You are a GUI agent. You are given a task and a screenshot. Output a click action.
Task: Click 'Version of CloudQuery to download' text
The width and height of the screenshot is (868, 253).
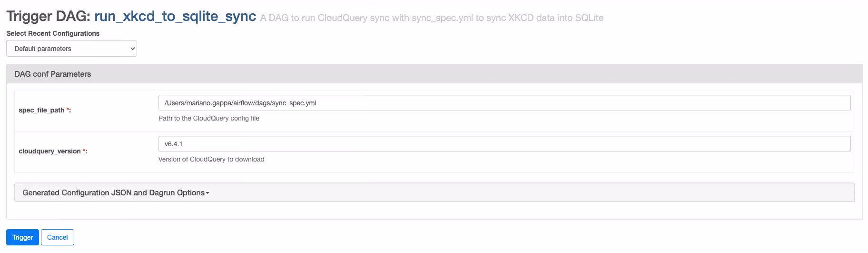(211, 159)
